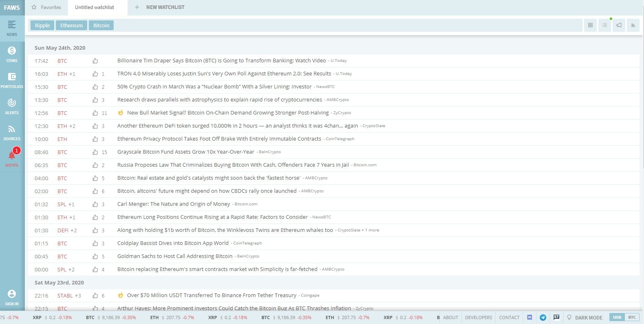This screenshot has height=324, width=644.
Task: Toggle Dark Mode on
Action: coord(585,317)
